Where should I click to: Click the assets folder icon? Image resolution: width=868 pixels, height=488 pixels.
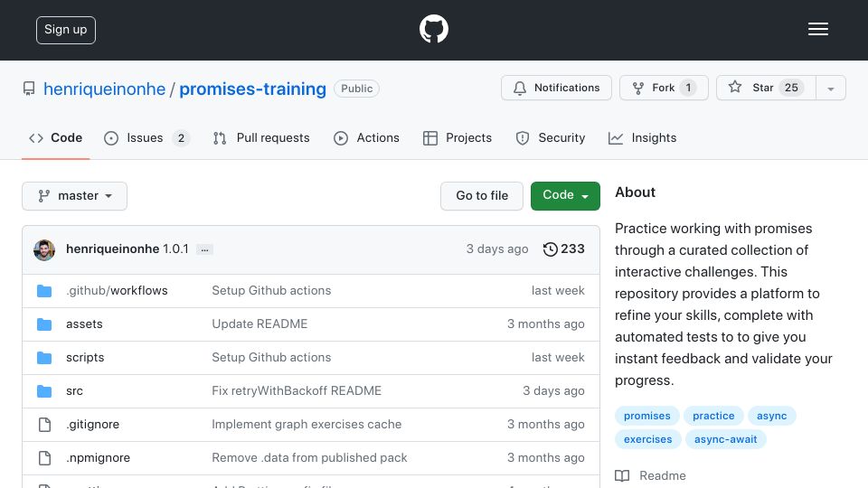[44, 324]
